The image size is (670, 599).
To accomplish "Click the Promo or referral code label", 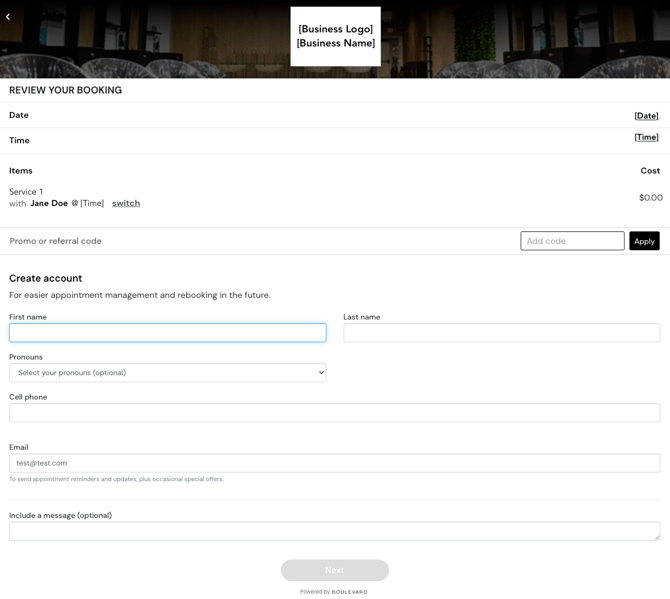I will pos(56,241).
